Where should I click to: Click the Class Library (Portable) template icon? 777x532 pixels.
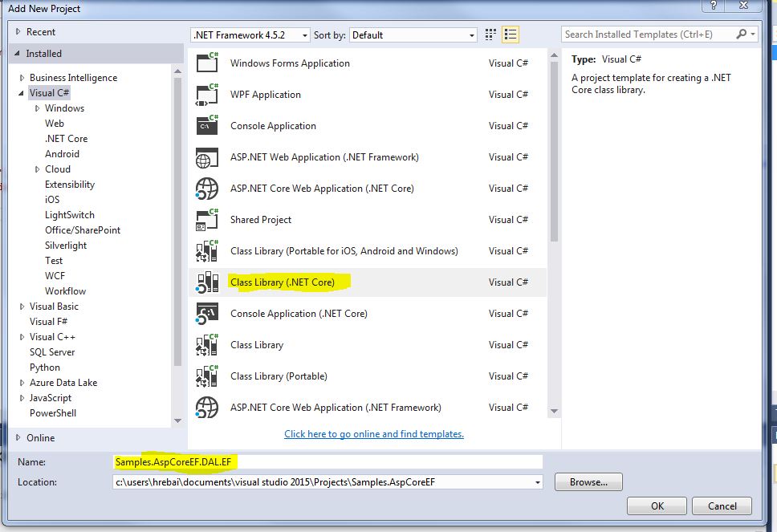coord(207,376)
